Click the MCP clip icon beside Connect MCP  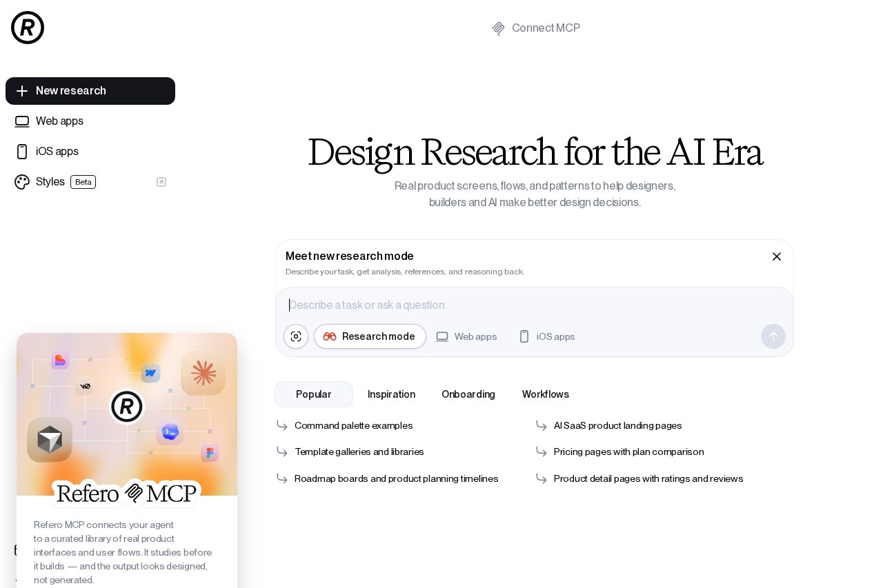[x=498, y=28]
